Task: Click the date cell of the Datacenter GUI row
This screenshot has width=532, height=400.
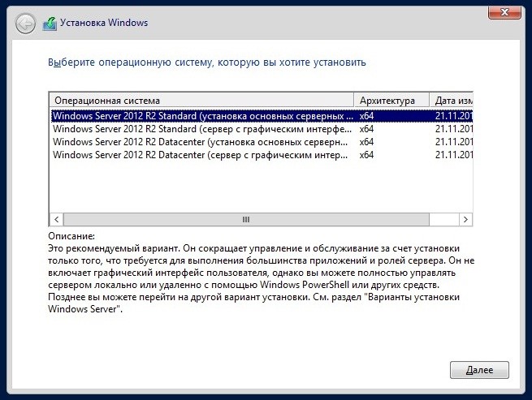Action: coord(454,155)
